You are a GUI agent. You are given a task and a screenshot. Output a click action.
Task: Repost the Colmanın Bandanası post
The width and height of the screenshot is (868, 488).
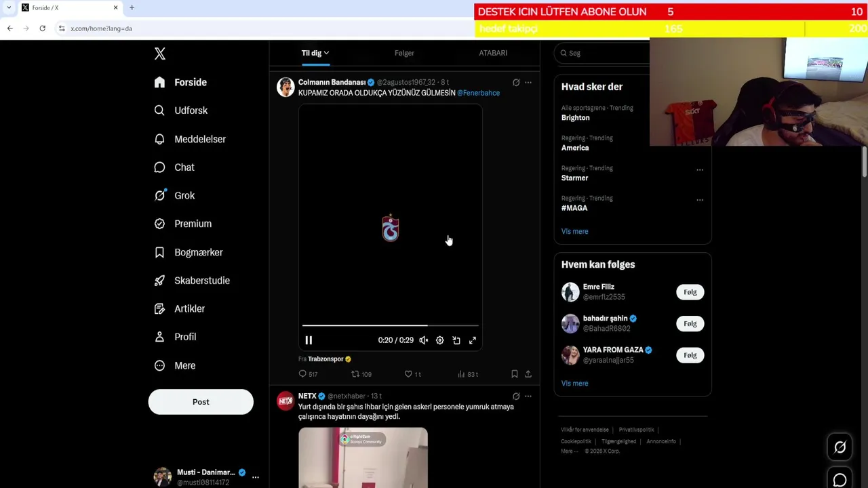pos(361,374)
